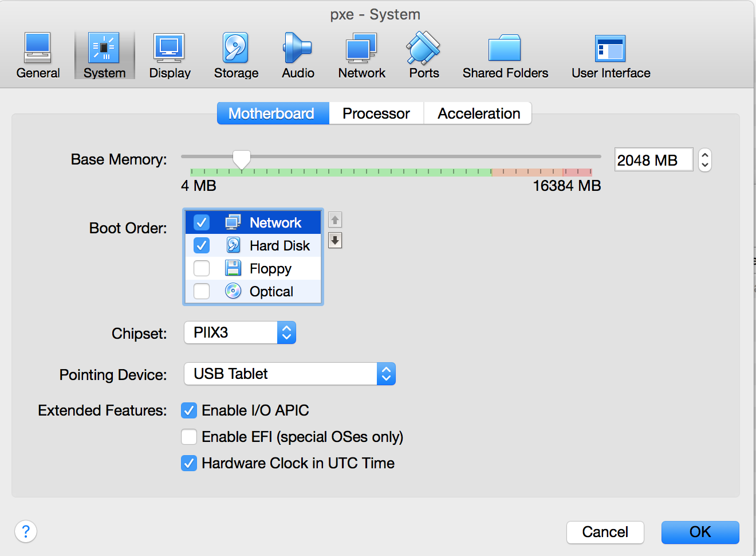This screenshot has width=756, height=556.
Task: Uncheck Hard Disk in the boot order
Action: tap(202, 245)
